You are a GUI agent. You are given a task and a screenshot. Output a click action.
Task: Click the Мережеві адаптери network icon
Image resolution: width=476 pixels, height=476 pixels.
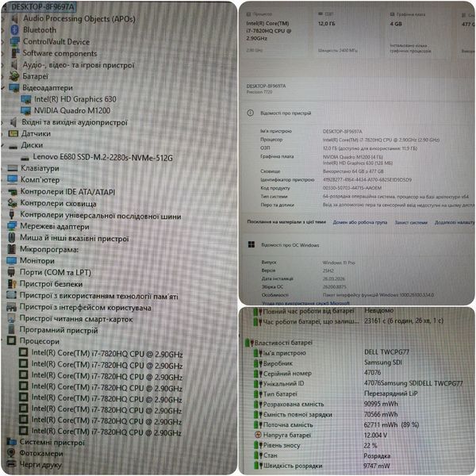tap(12, 226)
